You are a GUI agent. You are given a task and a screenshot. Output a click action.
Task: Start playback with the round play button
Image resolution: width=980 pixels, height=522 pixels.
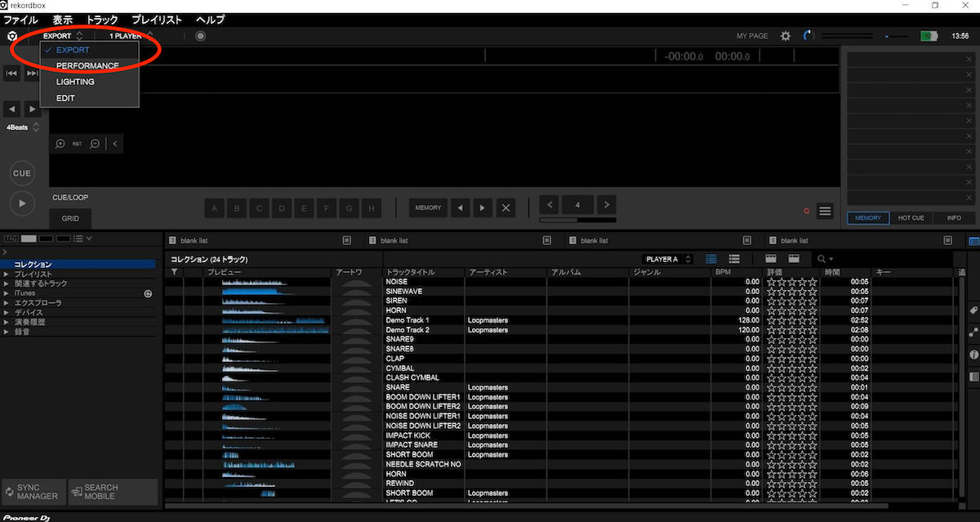pyautogui.click(x=22, y=203)
